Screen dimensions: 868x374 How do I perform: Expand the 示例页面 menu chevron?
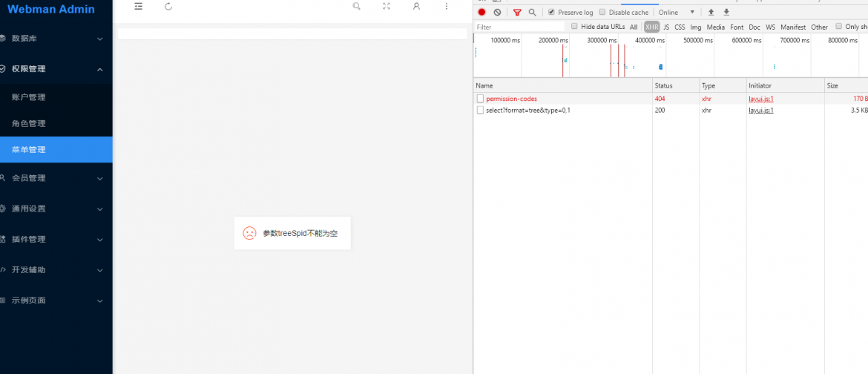pyautogui.click(x=100, y=301)
